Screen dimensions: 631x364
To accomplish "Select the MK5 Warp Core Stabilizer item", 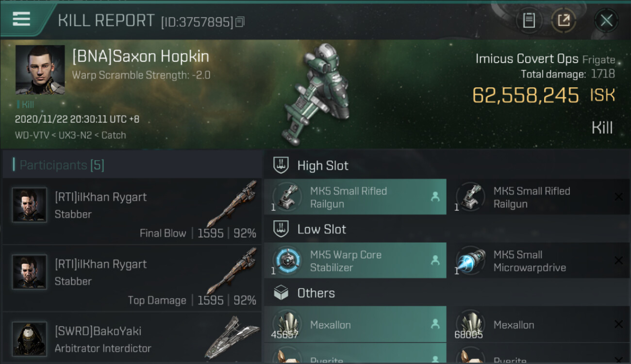I will 355,261.
